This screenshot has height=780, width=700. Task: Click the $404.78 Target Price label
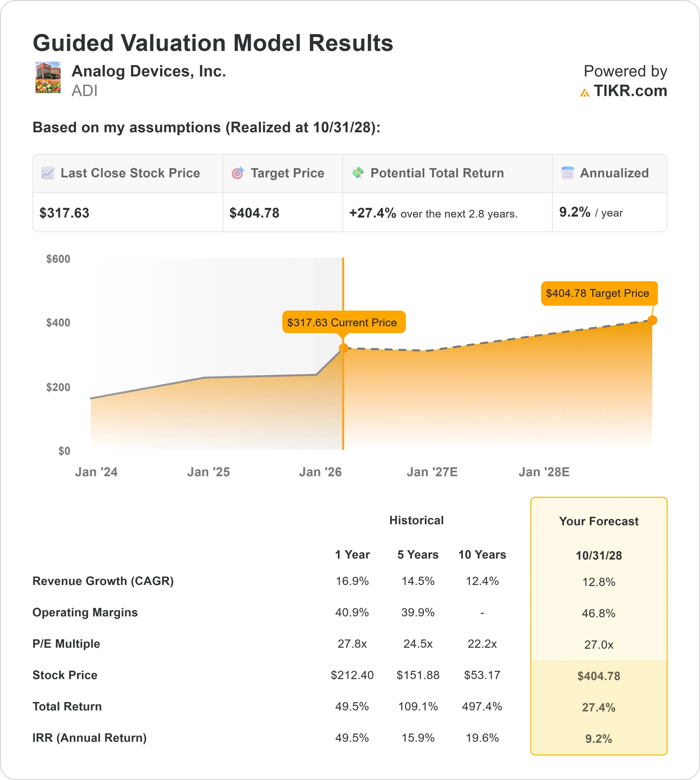pyautogui.click(x=599, y=293)
